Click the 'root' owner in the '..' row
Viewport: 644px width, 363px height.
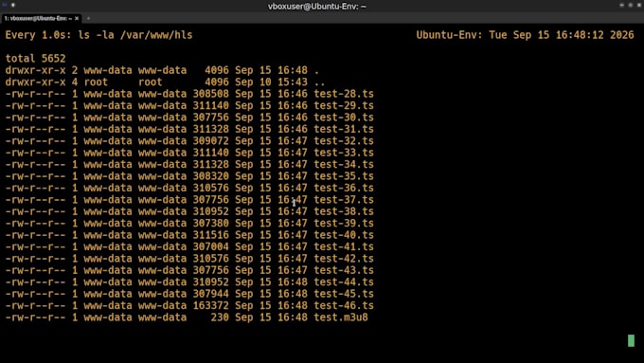pyautogui.click(x=96, y=82)
